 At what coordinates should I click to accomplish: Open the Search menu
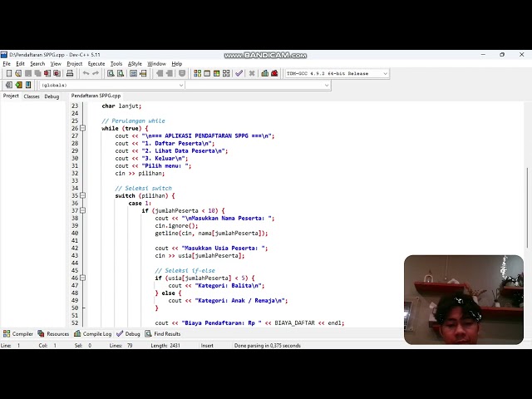pyautogui.click(x=37, y=64)
